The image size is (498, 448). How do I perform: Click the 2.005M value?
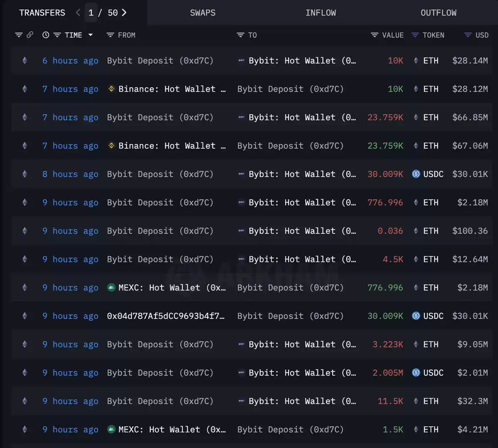(388, 373)
